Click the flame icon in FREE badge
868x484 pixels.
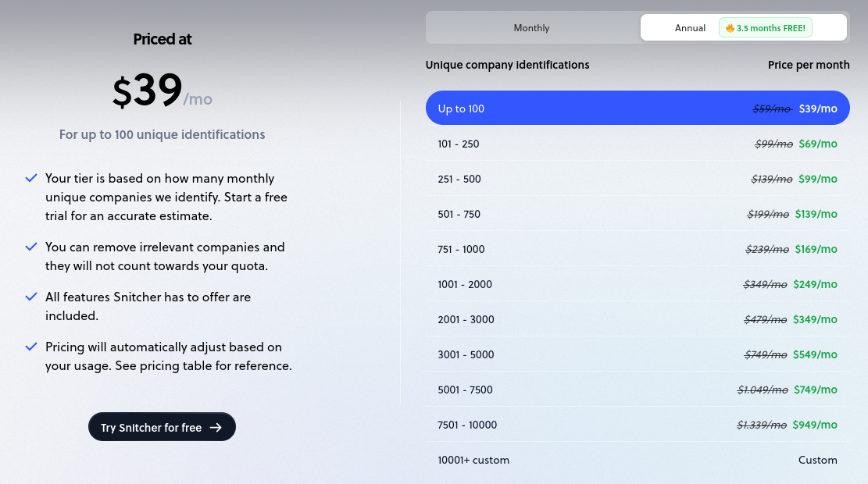click(730, 27)
